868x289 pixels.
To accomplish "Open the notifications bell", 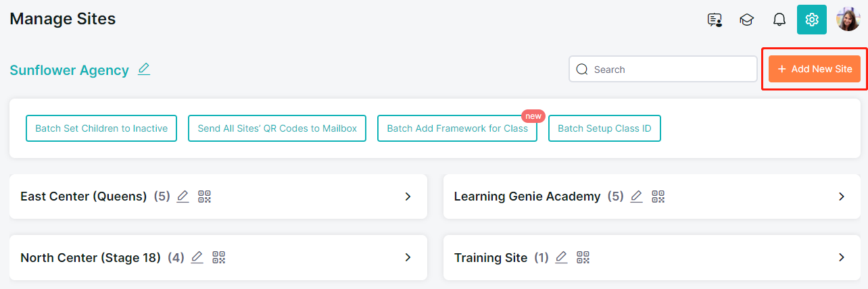I will point(779,20).
